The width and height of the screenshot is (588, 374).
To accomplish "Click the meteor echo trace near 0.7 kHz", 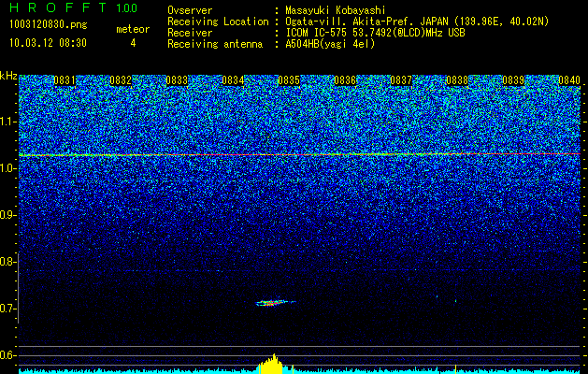I will coord(275,303).
